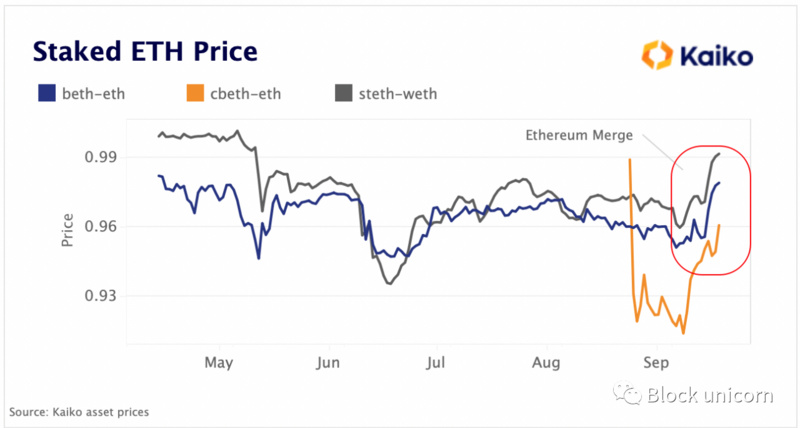Click the May tick on x-axis
Screen dimensions: 800x428
(x=219, y=363)
